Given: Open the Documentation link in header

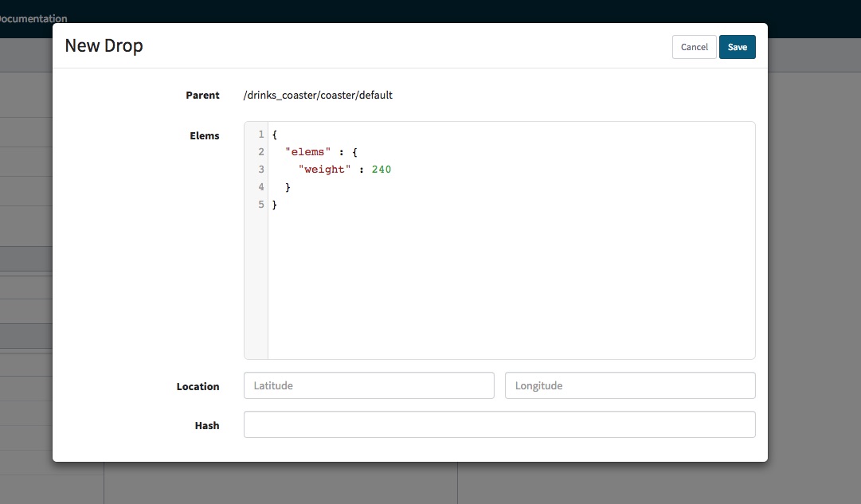Looking at the screenshot, I should [33, 18].
